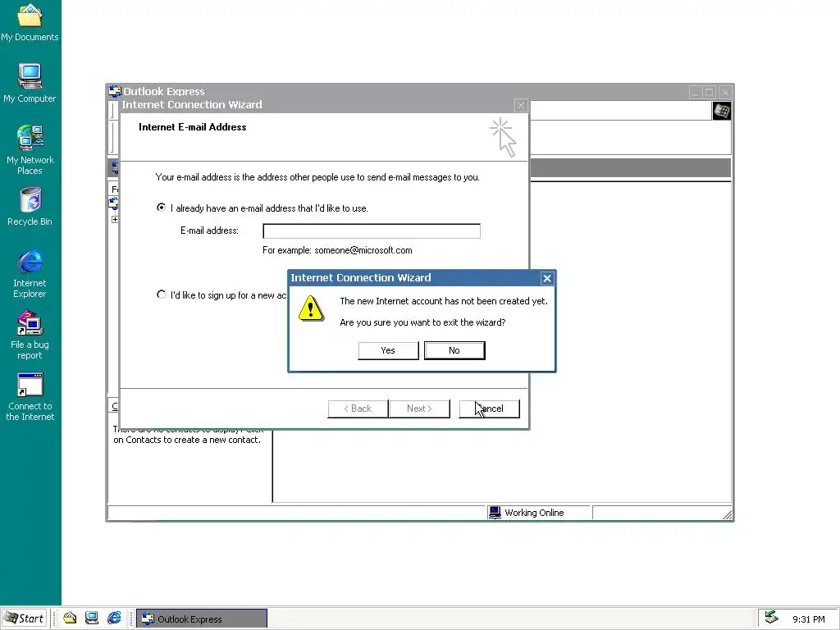Open My Documents desktop icon

pos(30,21)
